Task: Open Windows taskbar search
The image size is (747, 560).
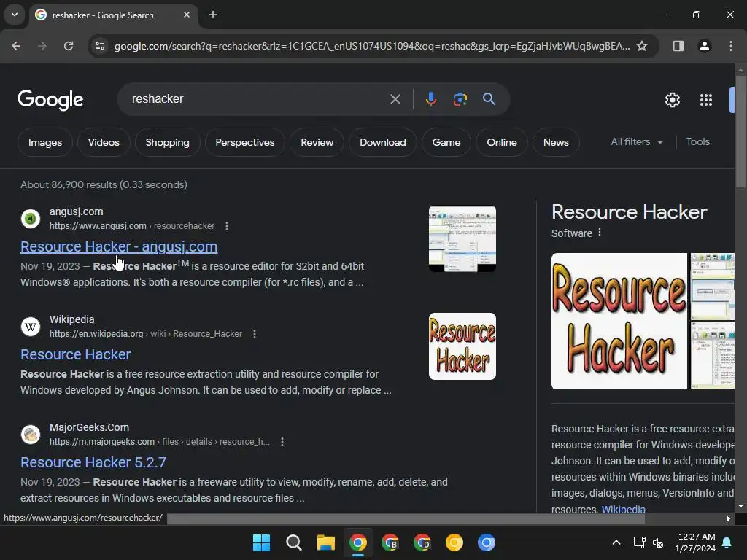Action: [x=293, y=542]
